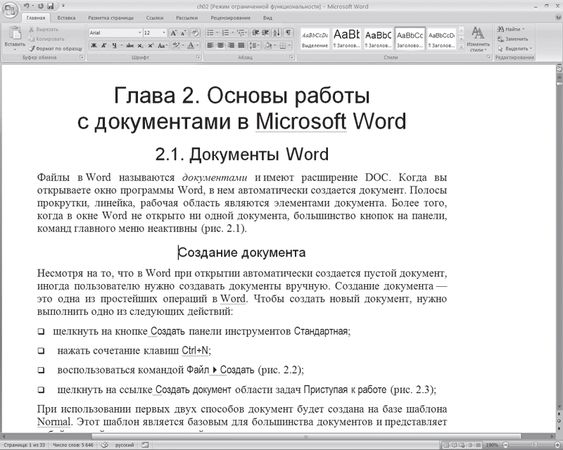
Task: Click the Страница: 1 из 33 page indicator
Action: (24, 445)
